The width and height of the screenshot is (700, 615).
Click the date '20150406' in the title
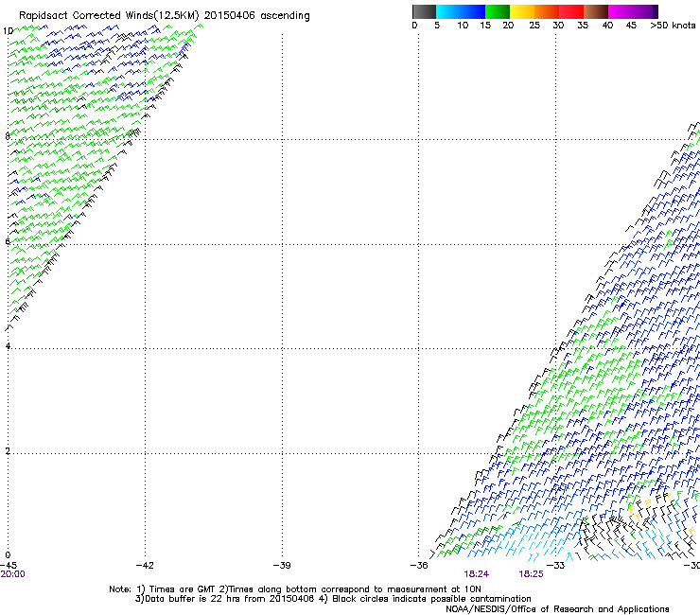point(230,15)
